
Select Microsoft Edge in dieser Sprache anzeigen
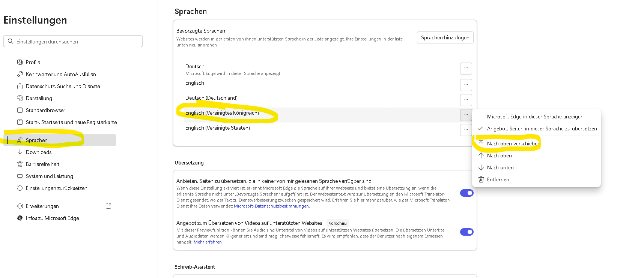537,117
